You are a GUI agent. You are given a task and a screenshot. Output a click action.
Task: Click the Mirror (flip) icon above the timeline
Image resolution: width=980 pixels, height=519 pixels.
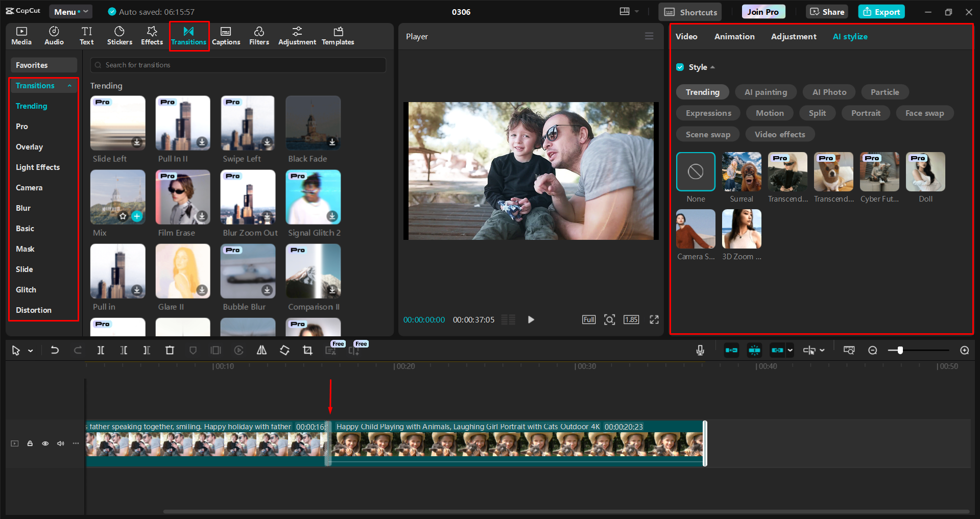261,350
